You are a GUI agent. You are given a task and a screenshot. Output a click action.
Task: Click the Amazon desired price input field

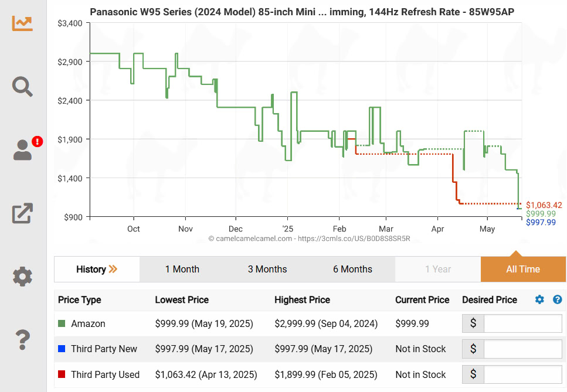coord(523,323)
